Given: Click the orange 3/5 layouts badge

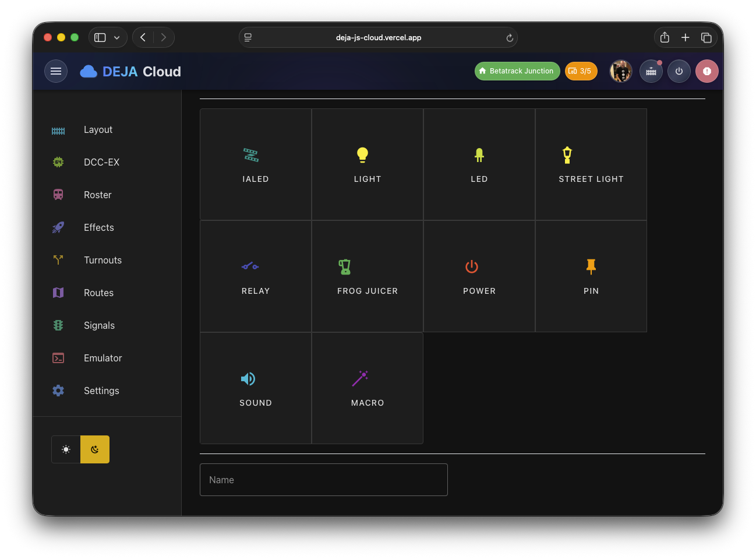Looking at the screenshot, I should (581, 71).
